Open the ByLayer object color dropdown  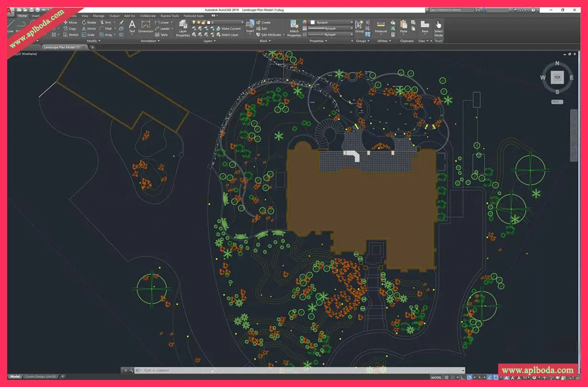pos(332,22)
